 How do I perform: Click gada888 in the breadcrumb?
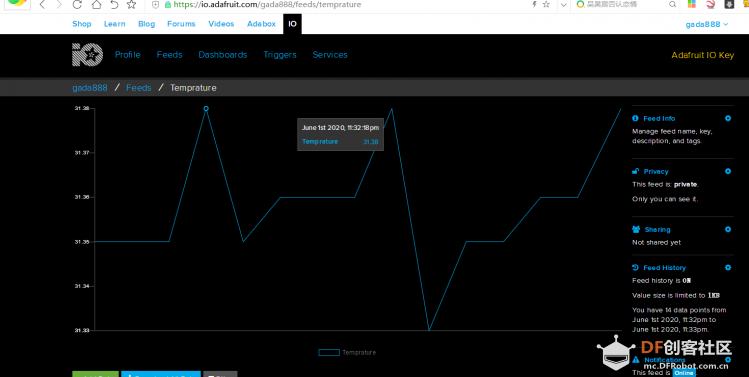(x=90, y=88)
